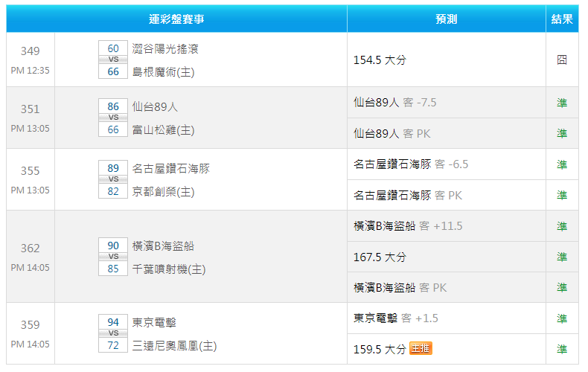Click the orange 主推 badge

pos(421,349)
